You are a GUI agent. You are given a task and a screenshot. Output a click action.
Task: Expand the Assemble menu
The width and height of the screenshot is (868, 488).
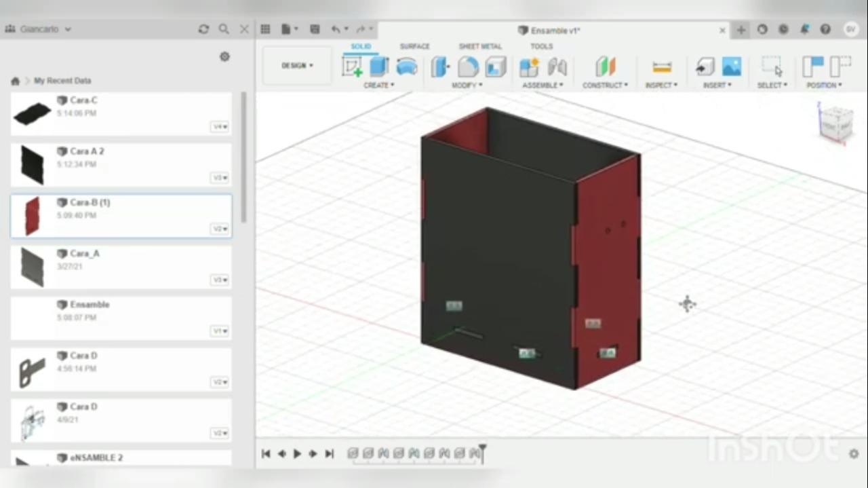pos(542,86)
